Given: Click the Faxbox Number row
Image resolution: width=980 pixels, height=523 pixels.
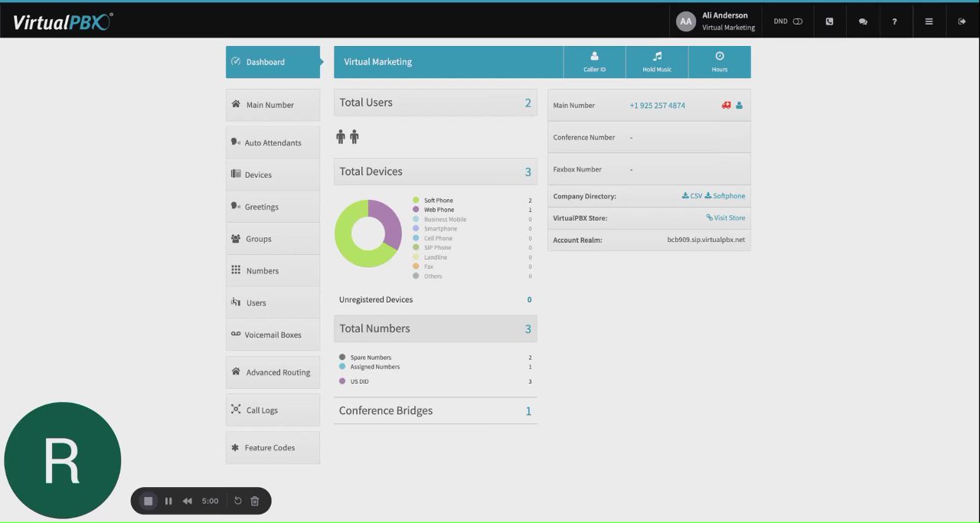Looking at the screenshot, I should coord(649,169).
